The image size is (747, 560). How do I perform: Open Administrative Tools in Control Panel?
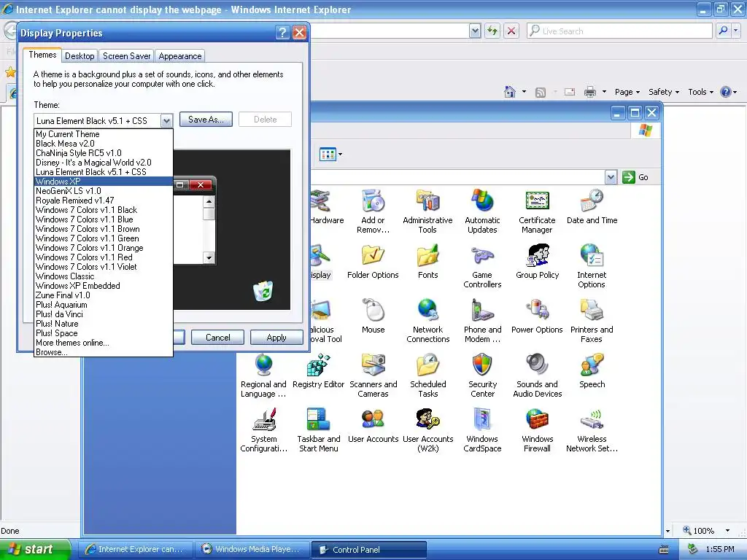427,211
